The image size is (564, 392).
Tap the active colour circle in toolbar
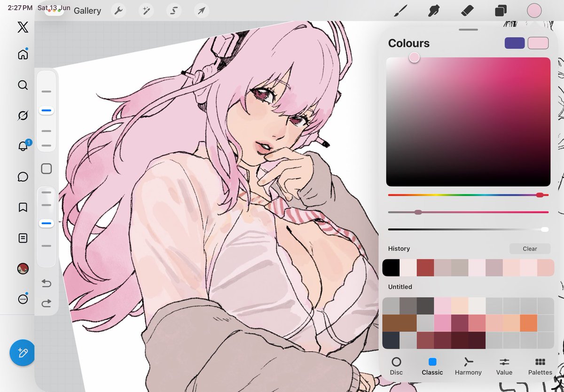(x=534, y=11)
